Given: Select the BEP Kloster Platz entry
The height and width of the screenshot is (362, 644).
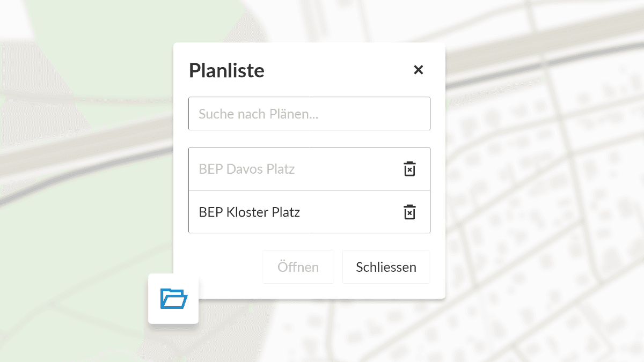Looking at the screenshot, I should click(x=250, y=212).
